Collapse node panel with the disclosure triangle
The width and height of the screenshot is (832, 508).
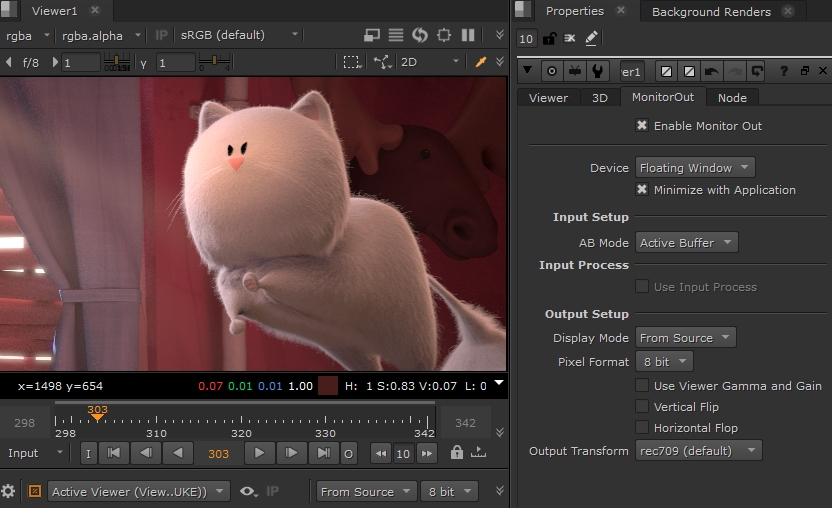pos(527,70)
